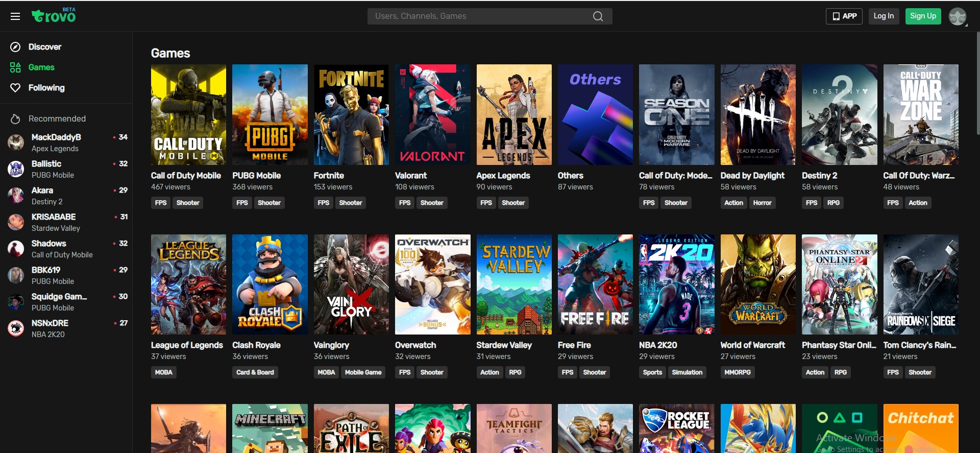The image size is (980, 453).
Task: Open KRISABABE recommended channel
Action: [x=54, y=222]
